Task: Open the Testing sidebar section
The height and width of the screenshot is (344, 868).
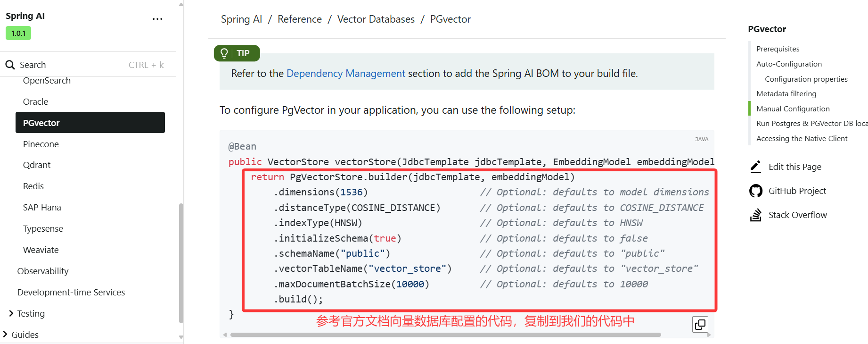Action: click(x=31, y=313)
